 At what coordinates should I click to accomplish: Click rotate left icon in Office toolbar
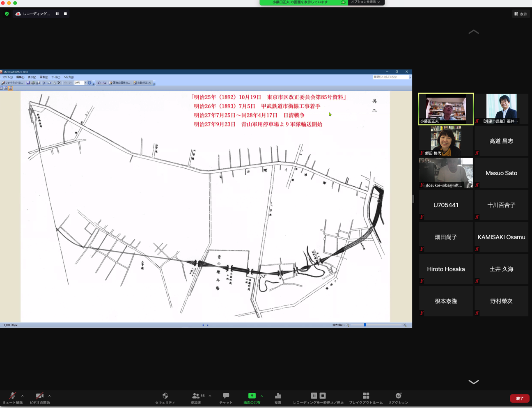pos(99,83)
